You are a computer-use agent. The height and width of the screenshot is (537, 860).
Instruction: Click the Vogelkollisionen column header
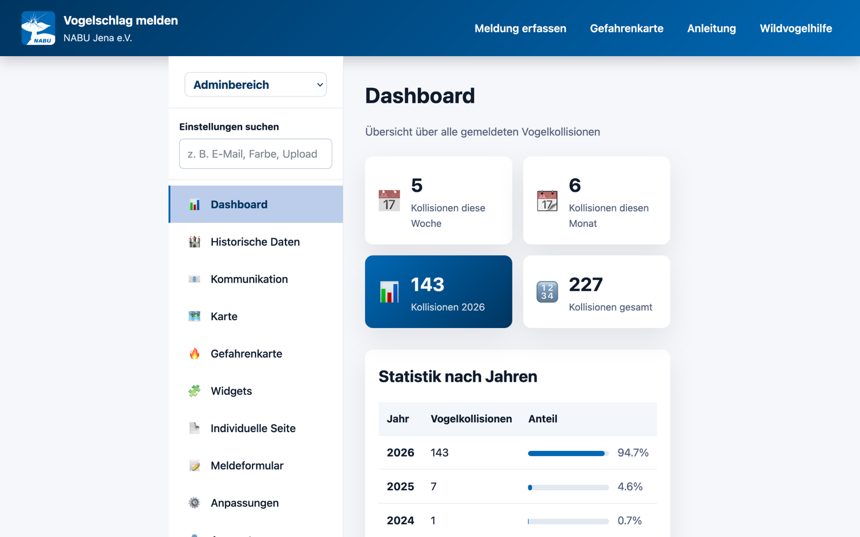coord(471,419)
